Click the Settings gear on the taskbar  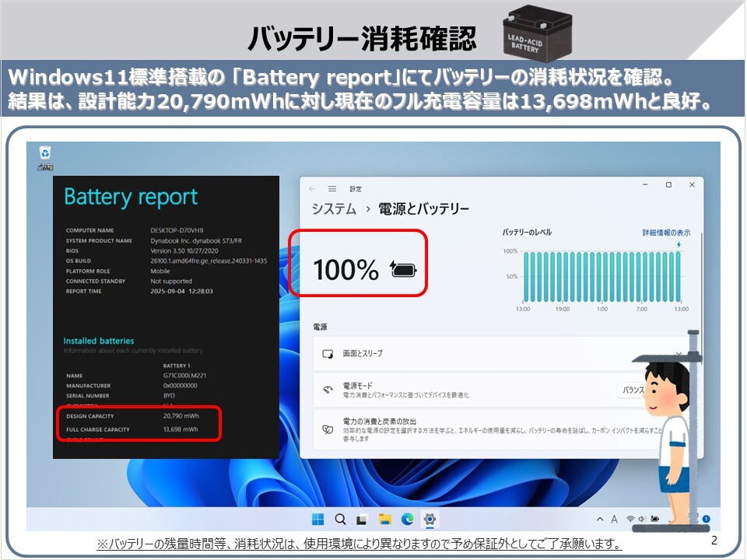click(x=430, y=519)
